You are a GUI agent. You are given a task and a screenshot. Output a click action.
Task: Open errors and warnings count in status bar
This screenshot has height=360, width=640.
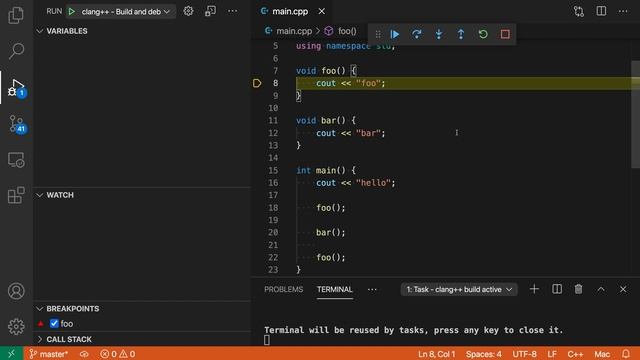(118, 354)
